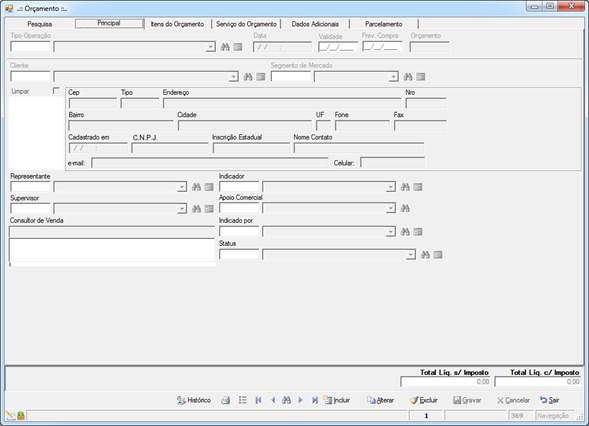The image size is (589, 426).
Task: Open the Itens do Orçamento tab
Action: 177,24
